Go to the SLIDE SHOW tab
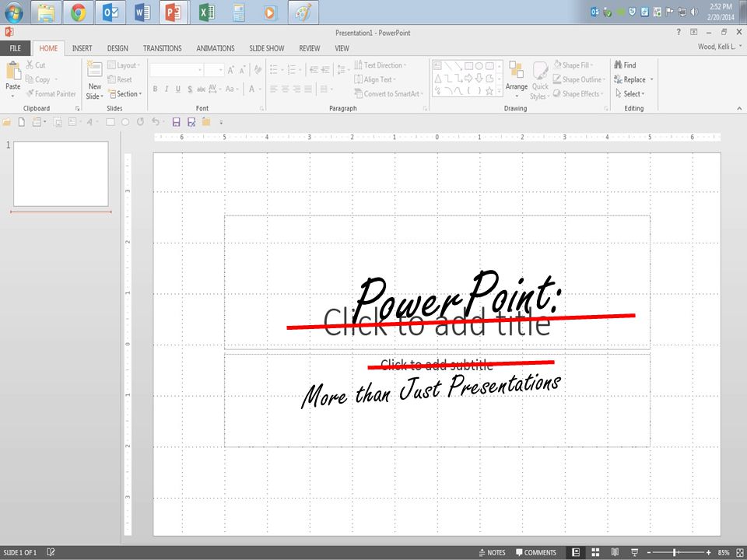 tap(267, 48)
